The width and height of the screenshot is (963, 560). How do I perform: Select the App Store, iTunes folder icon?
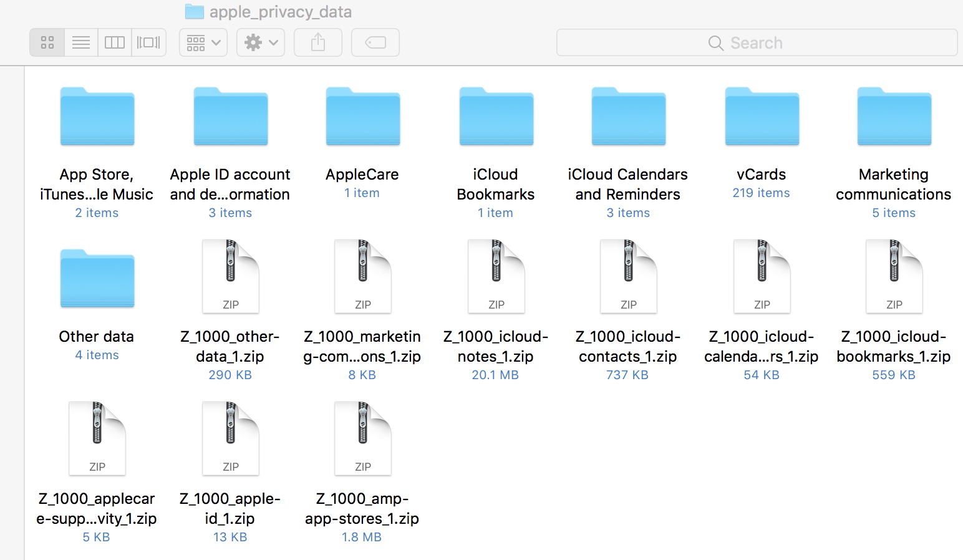pos(97,117)
